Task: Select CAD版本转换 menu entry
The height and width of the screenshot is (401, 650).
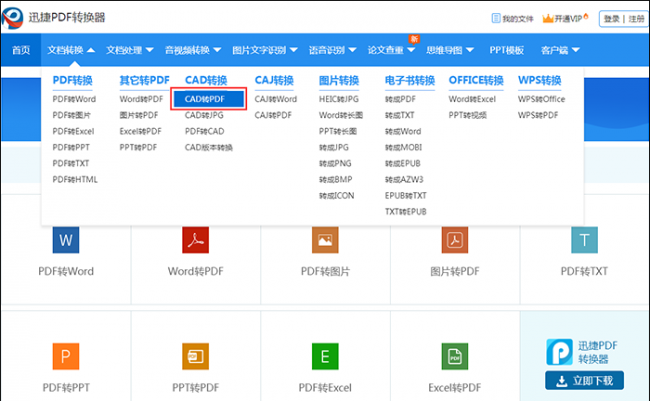Action: tap(209, 148)
